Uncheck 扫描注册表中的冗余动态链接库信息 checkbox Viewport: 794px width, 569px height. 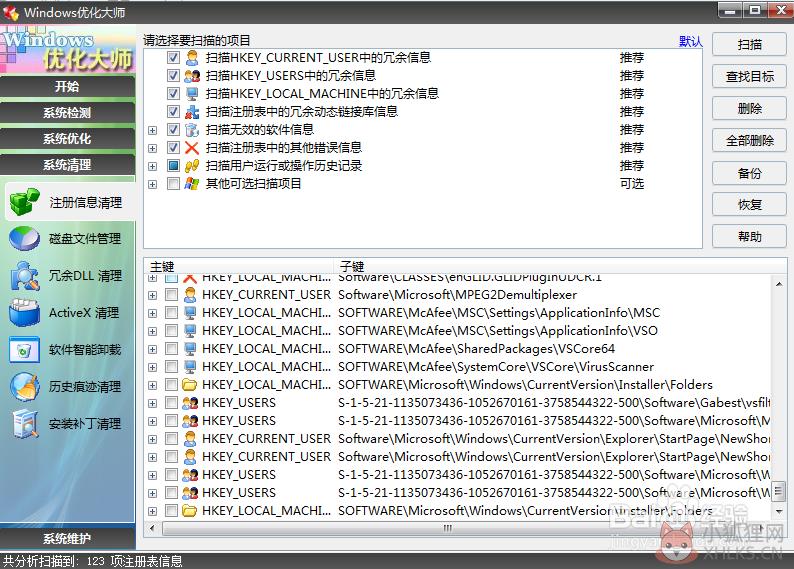[173, 112]
